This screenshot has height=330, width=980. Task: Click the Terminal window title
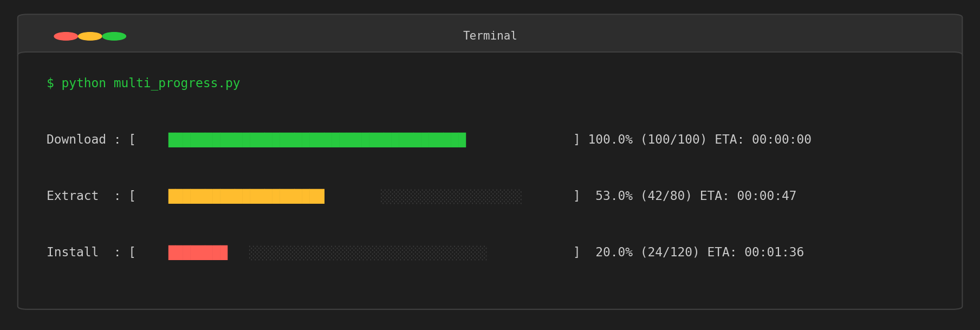490,36
